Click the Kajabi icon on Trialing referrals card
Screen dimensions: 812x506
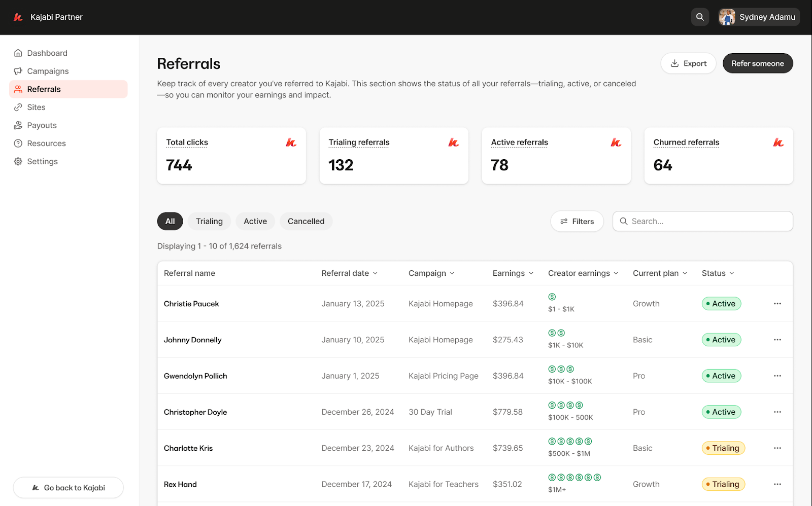click(x=454, y=142)
